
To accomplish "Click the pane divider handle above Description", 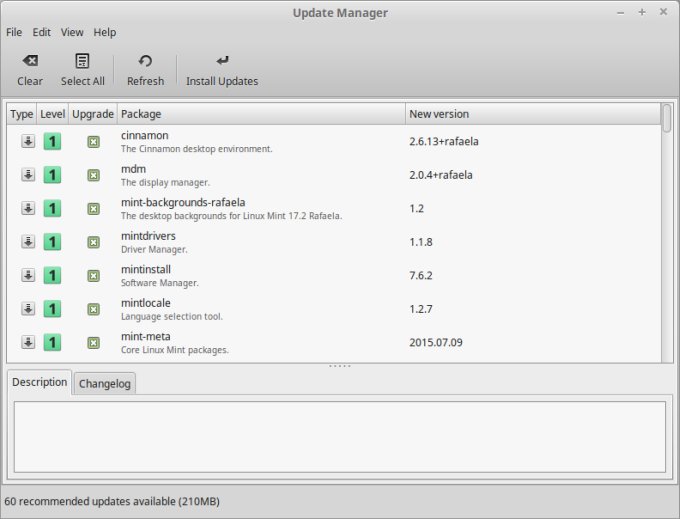I will (x=340, y=366).
